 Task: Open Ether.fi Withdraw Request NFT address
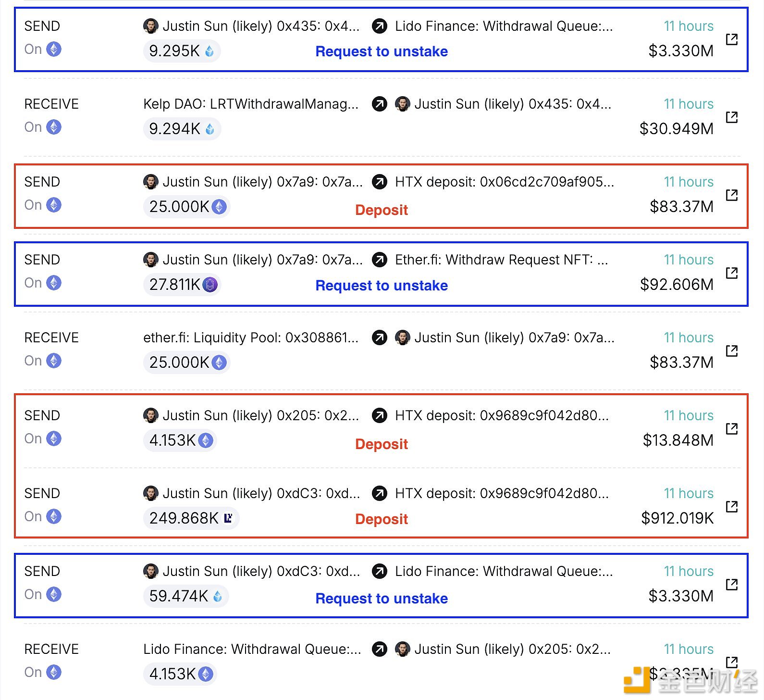502,260
